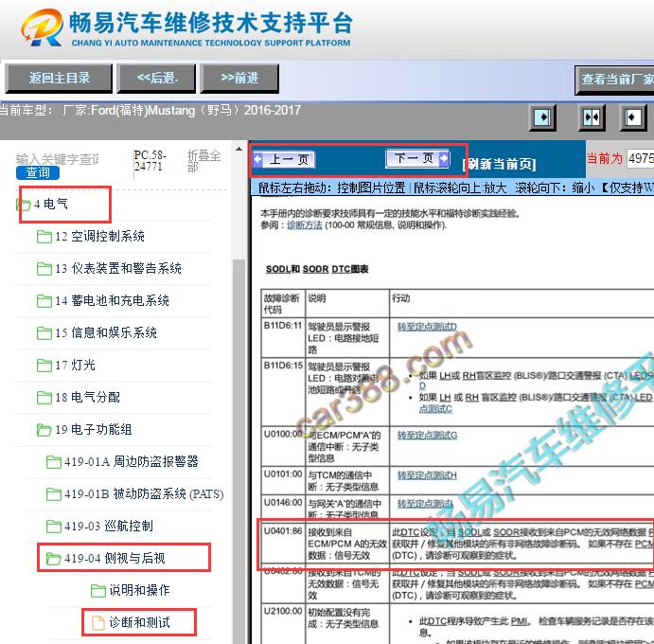Expand 18 电气分配 folder
The image size is (654, 644).
click(87, 398)
